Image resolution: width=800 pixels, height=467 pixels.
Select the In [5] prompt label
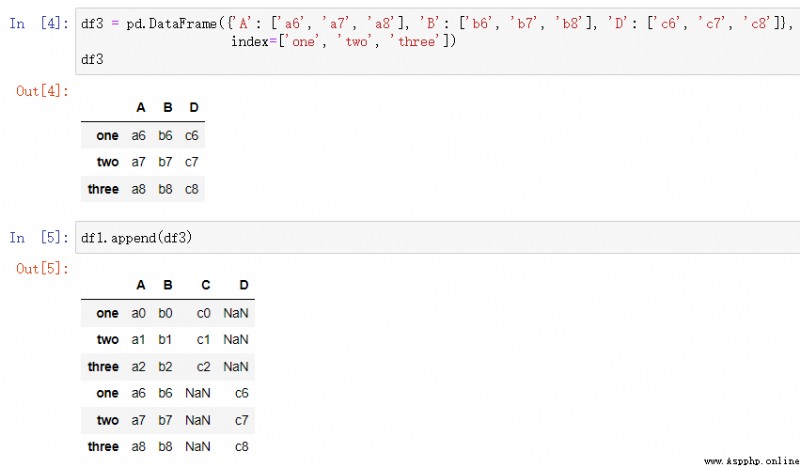click(39, 238)
